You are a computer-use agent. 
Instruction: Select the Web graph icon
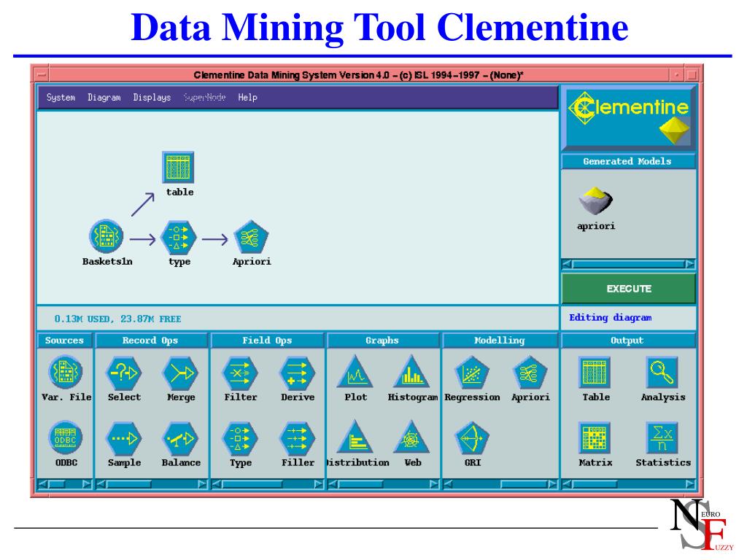pyautogui.click(x=412, y=437)
